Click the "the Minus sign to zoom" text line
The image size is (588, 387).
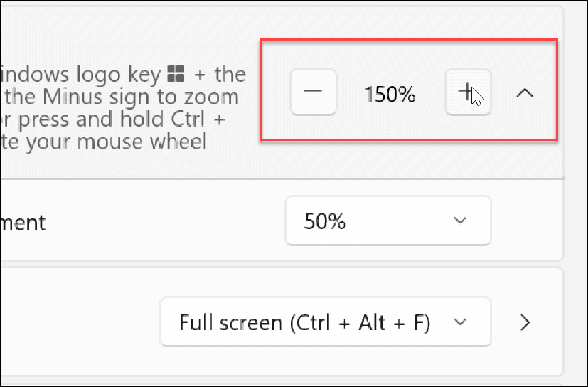[121, 96]
